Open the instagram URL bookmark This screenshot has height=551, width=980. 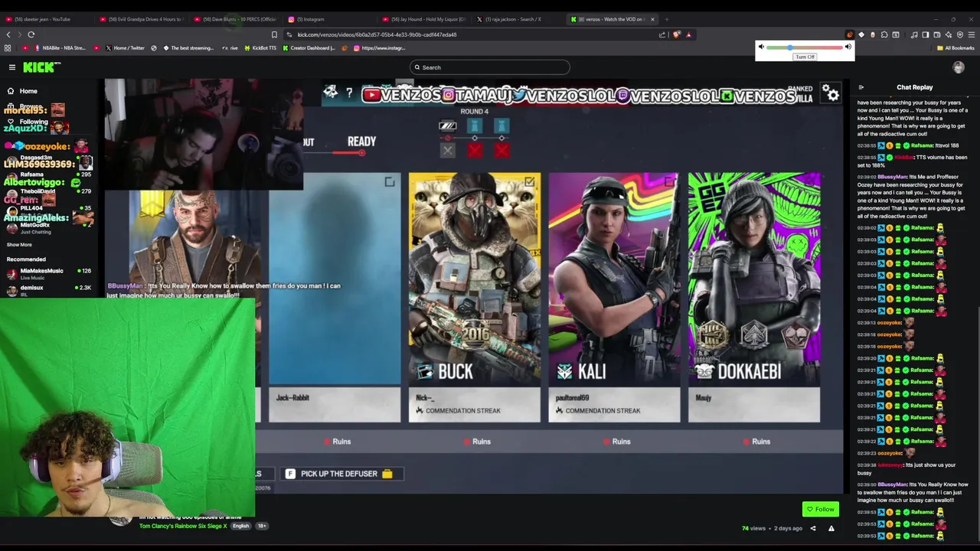(380, 48)
